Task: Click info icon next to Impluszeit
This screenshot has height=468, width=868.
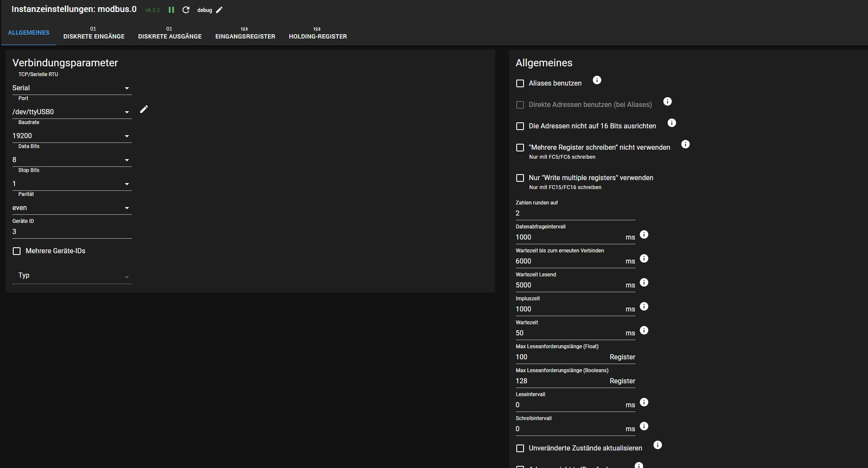Action: tap(644, 306)
